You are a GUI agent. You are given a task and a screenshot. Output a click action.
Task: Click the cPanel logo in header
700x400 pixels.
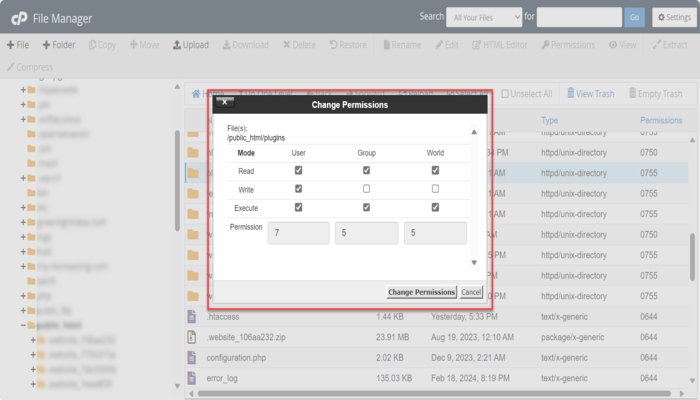click(19, 17)
